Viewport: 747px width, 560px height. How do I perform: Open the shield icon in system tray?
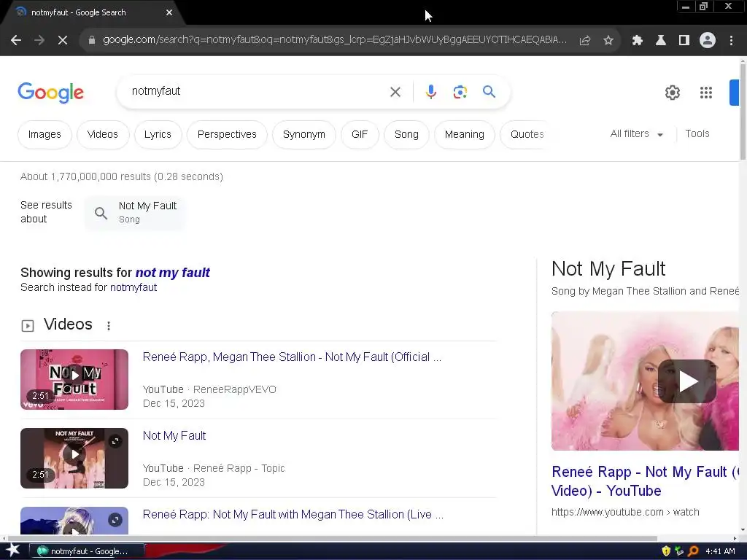pos(666,551)
